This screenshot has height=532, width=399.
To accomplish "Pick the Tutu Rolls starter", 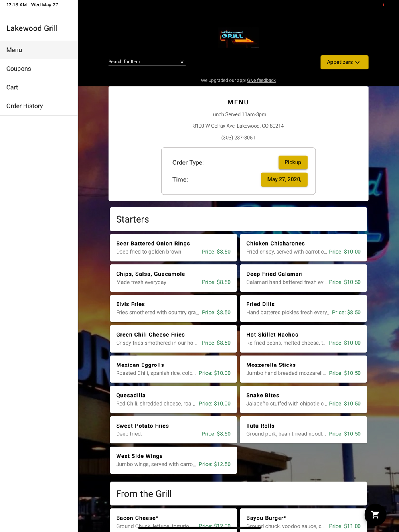I will tap(303, 430).
